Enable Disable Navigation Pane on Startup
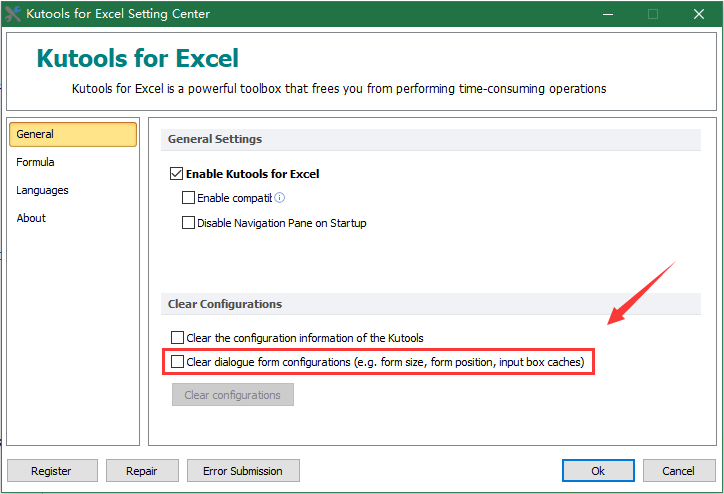 point(188,223)
